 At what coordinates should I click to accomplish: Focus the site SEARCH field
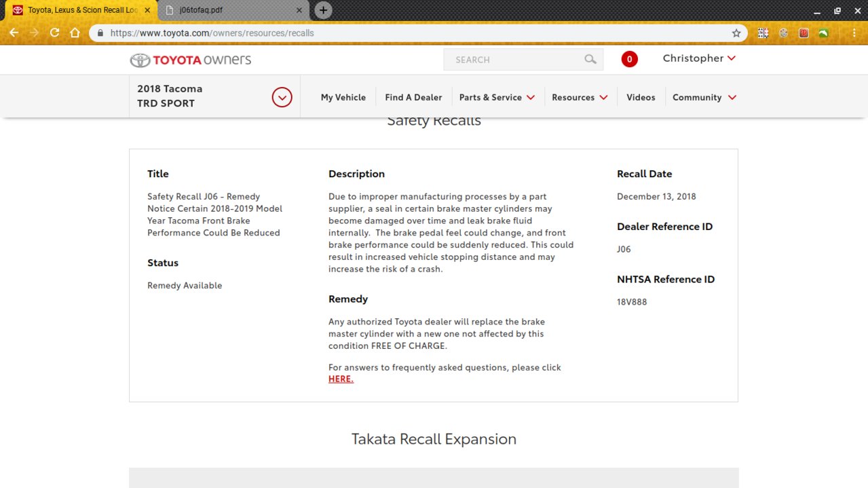523,60
